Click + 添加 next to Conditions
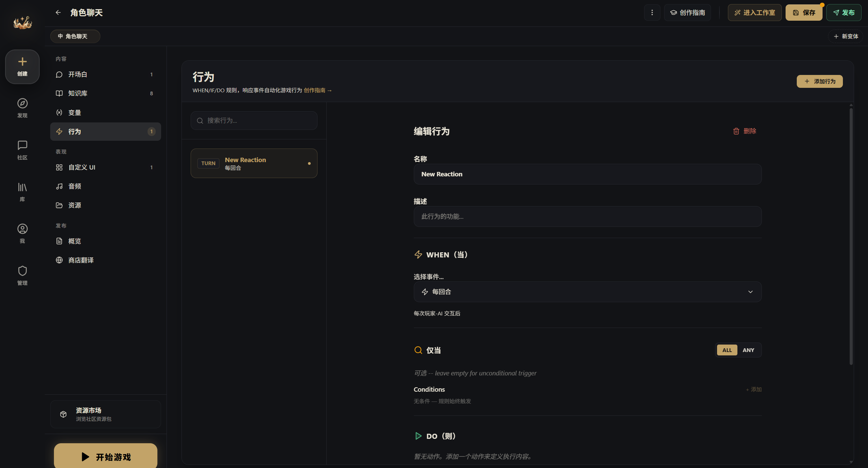 (x=753, y=389)
